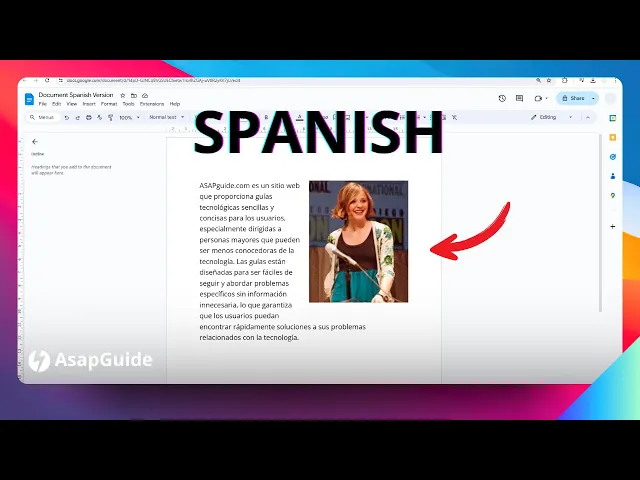Image resolution: width=640 pixels, height=480 pixels.
Task: Click the line 'relacionados con la tecnología.'
Action: tap(249, 338)
